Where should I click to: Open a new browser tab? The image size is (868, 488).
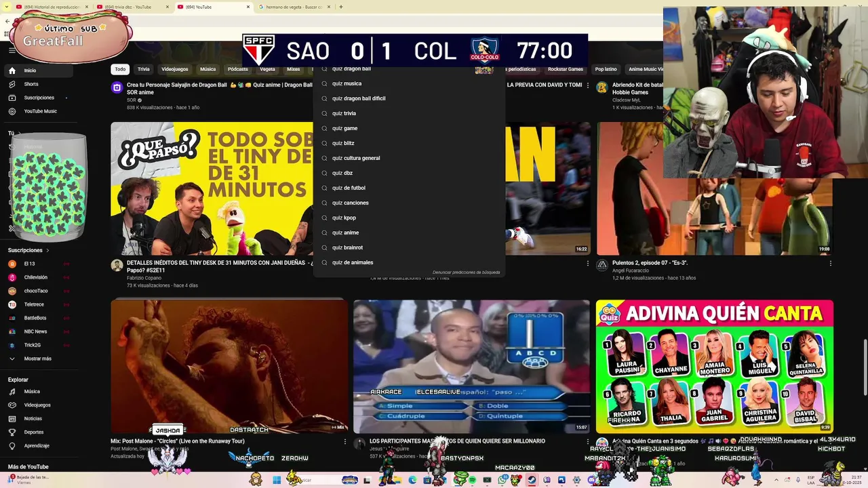click(x=341, y=7)
